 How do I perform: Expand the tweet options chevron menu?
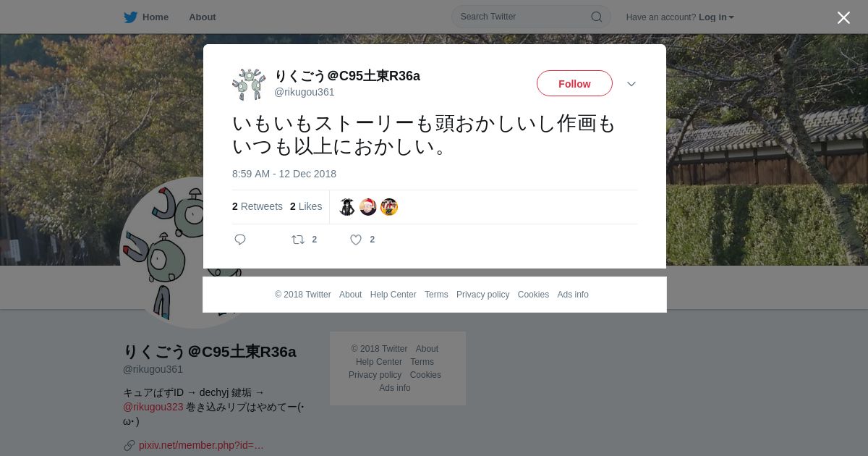pyautogui.click(x=631, y=84)
